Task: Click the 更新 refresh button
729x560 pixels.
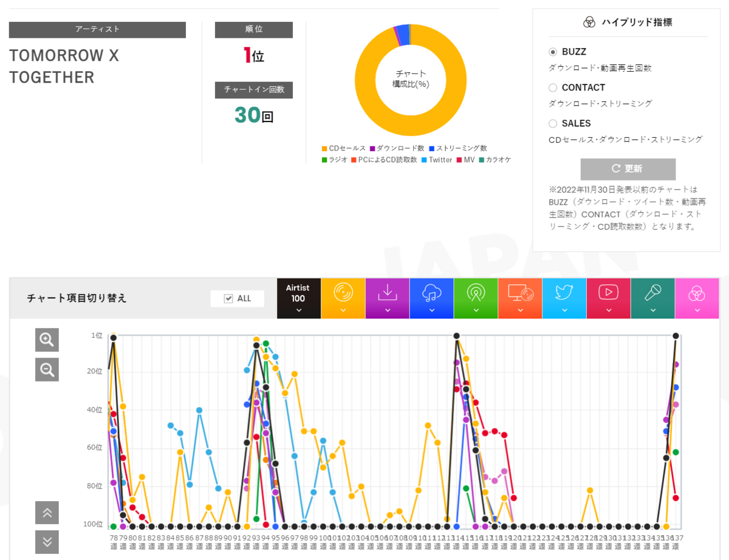Action: point(628,169)
